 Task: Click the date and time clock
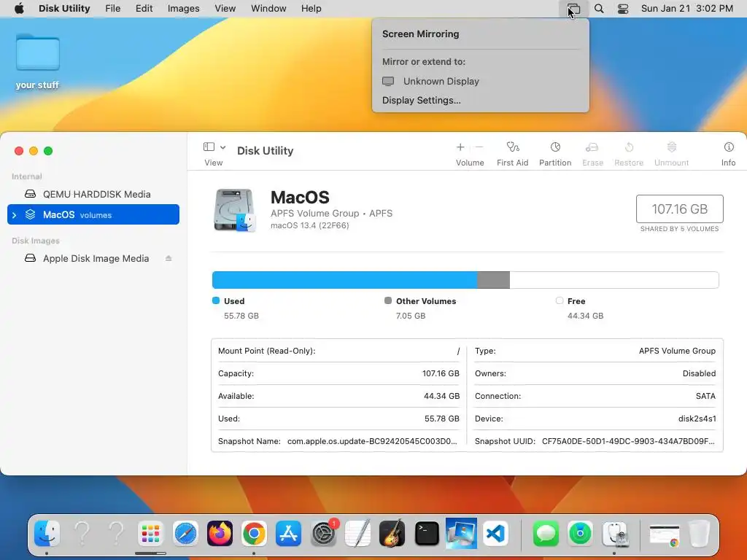point(686,9)
